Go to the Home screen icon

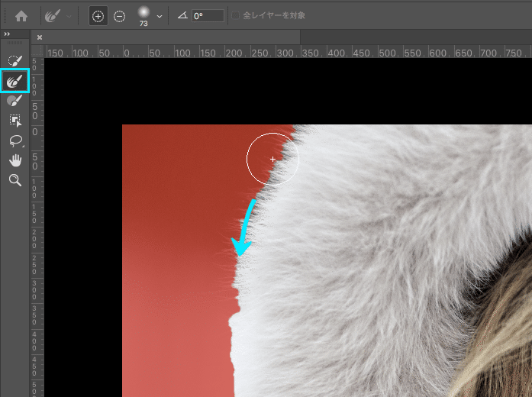21,16
